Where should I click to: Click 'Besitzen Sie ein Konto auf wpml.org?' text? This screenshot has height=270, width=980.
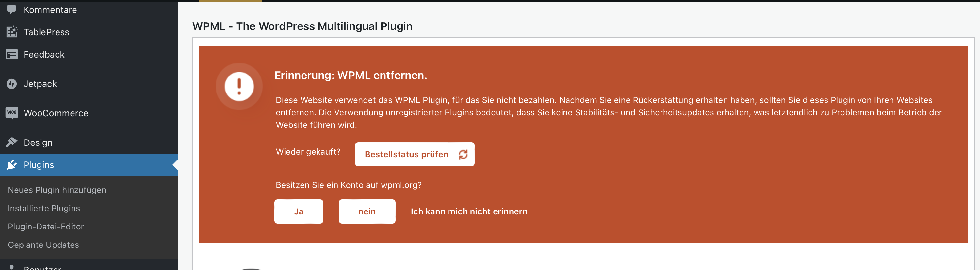tap(349, 185)
